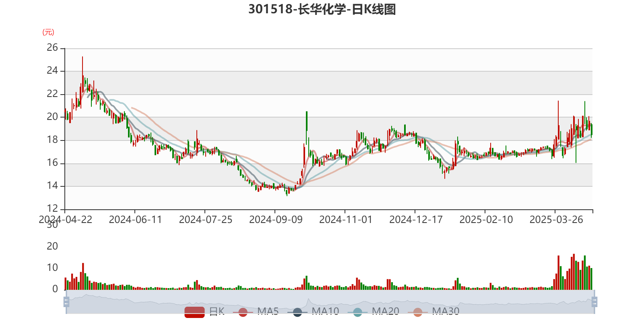Click the 18 price axis label
The width and height of the screenshot is (644, 322).
[52, 140]
